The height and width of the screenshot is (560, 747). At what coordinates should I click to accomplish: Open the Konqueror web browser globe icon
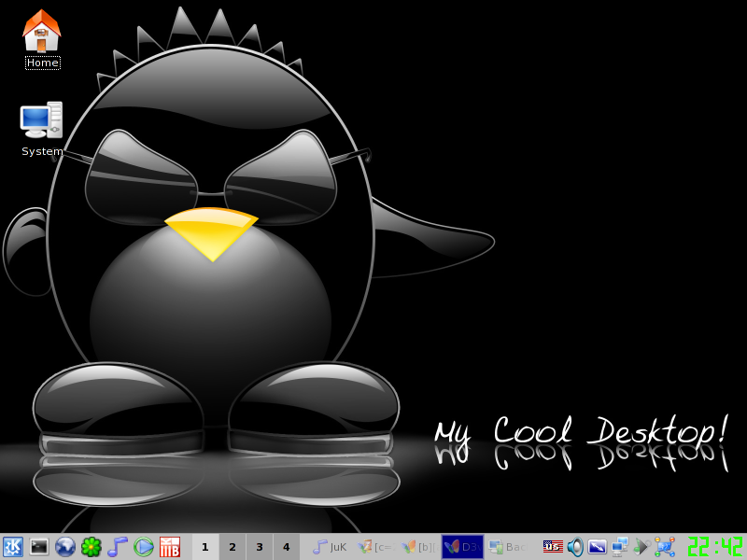click(65, 547)
